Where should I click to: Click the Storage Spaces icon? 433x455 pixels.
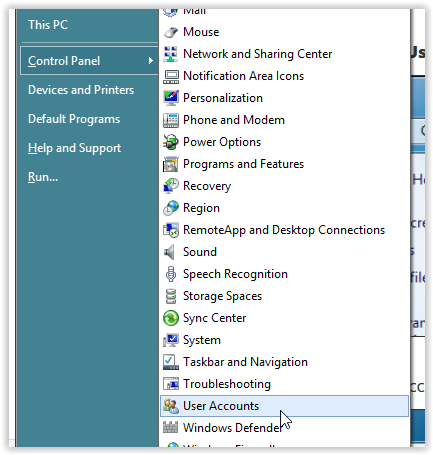171,296
